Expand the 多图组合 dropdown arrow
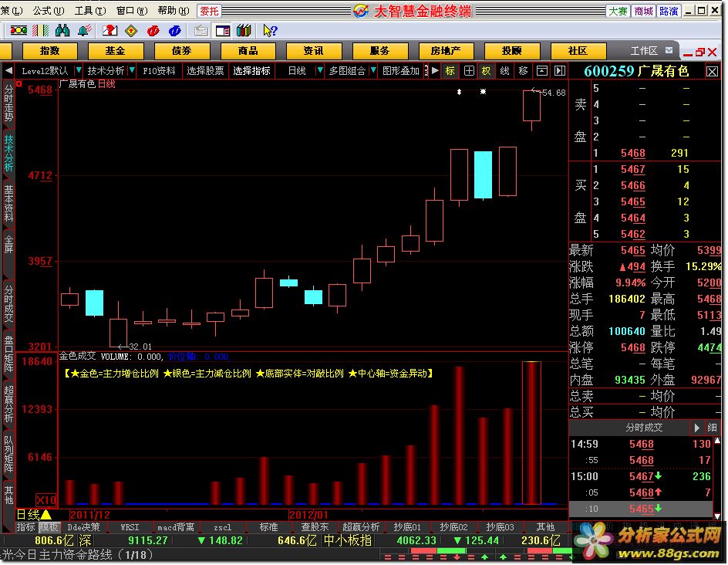Screen dimensions: 728x565 point(373,71)
